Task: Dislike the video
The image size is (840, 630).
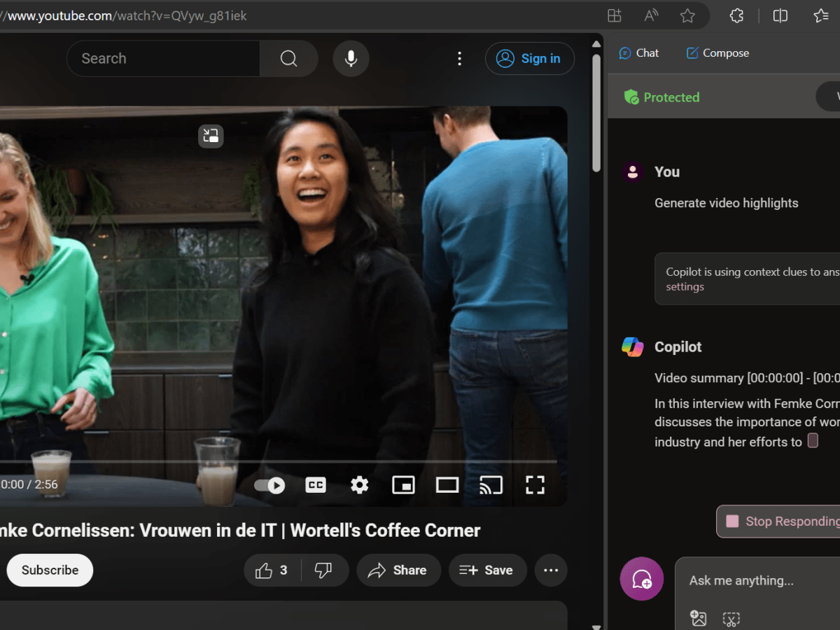Action: click(x=325, y=570)
